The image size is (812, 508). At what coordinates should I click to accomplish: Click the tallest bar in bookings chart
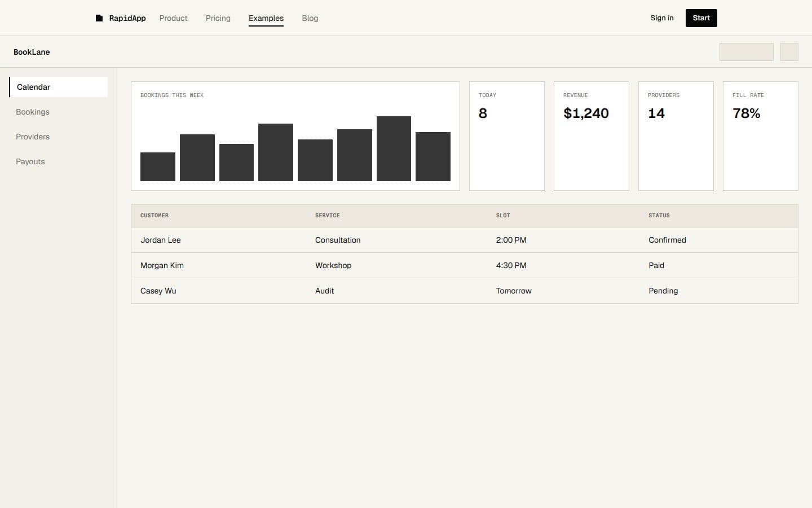click(x=394, y=149)
